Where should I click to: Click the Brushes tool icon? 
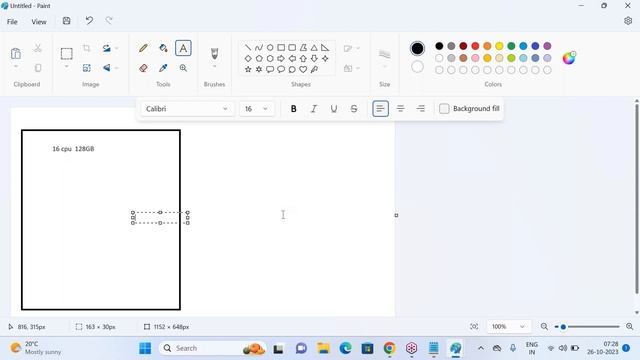(x=214, y=53)
